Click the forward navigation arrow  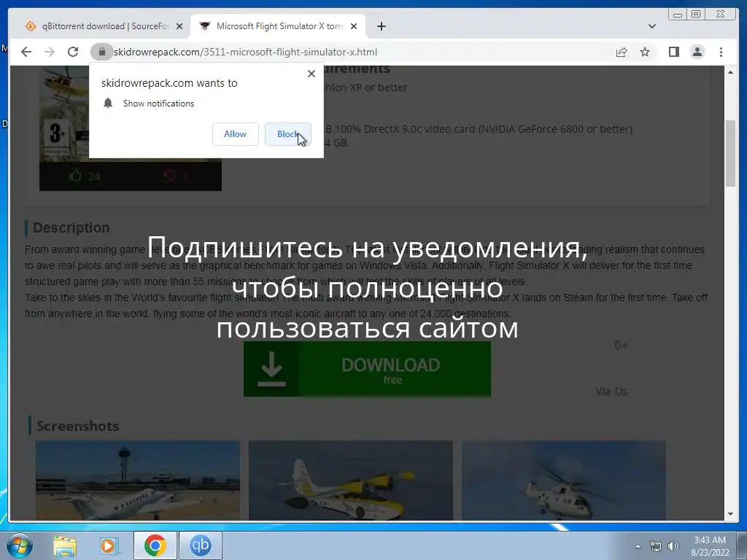[50, 52]
